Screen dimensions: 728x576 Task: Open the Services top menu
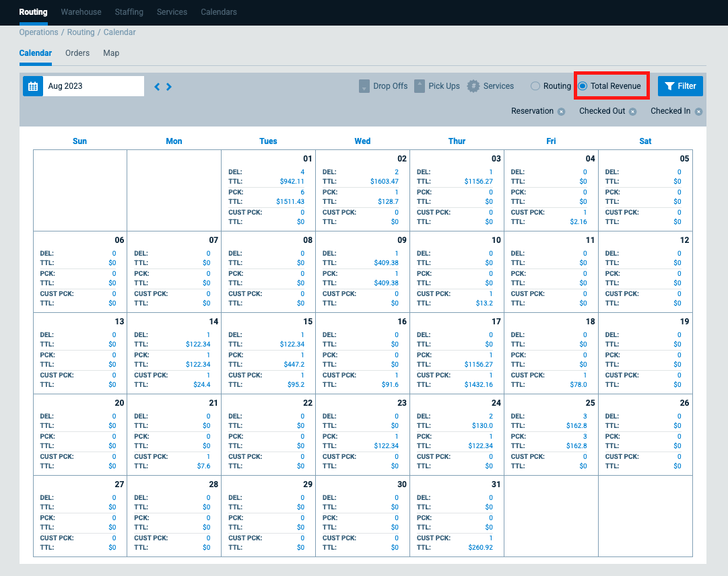coord(172,12)
